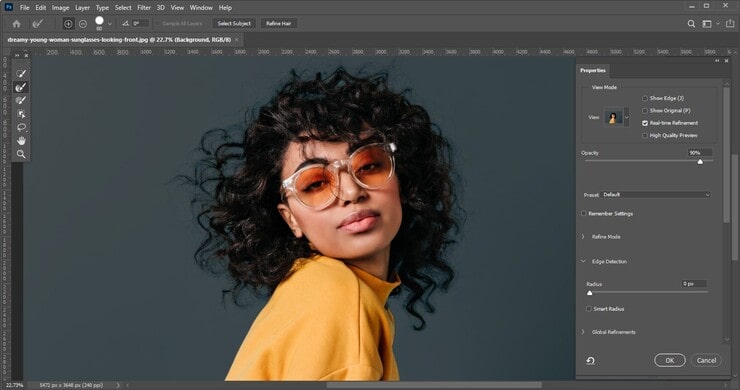Screen dimensions: 740x390
Task: Switch to the Properties tab
Action: [x=593, y=70]
